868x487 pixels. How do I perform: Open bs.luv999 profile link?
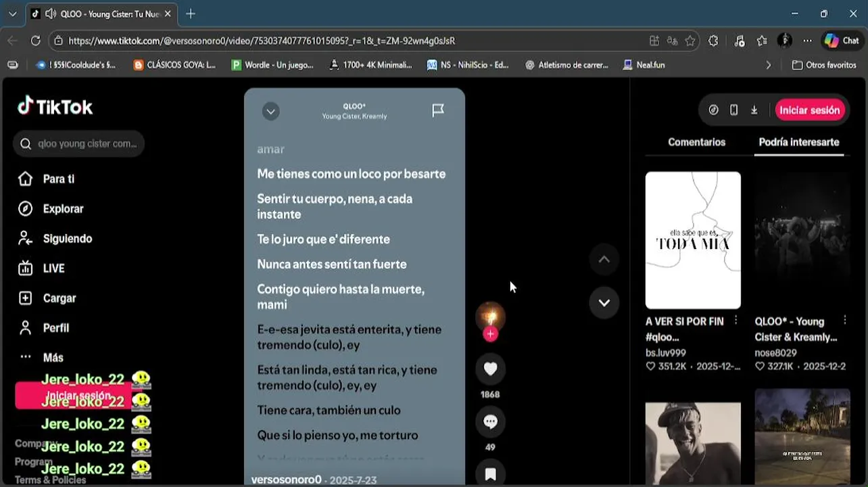666,352
